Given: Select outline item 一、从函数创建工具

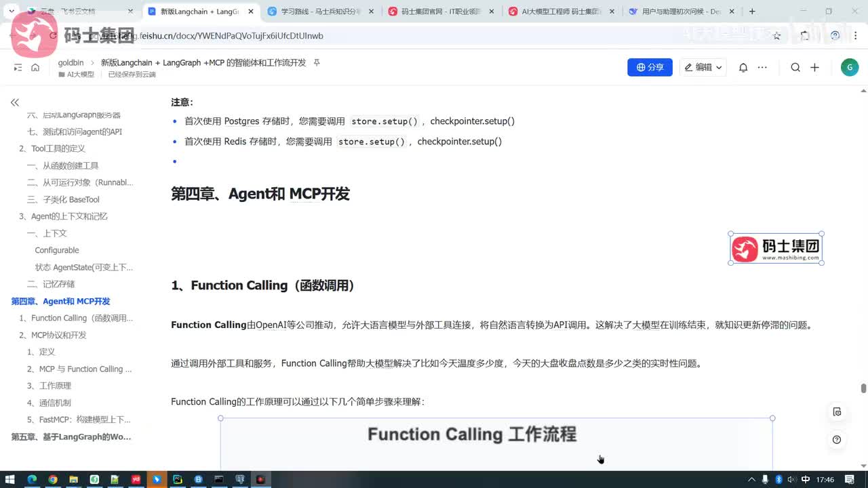Looking at the screenshot, I should click(x=63, y=165).
